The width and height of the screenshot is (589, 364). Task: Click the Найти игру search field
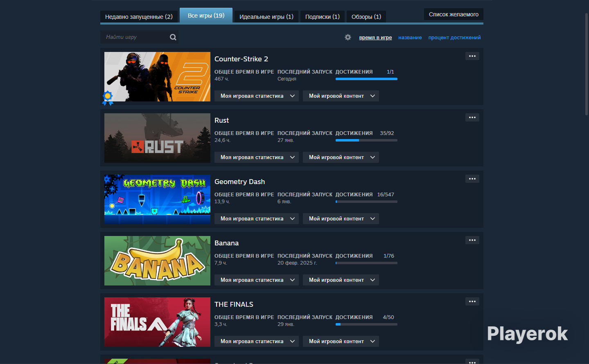(135, 37)
